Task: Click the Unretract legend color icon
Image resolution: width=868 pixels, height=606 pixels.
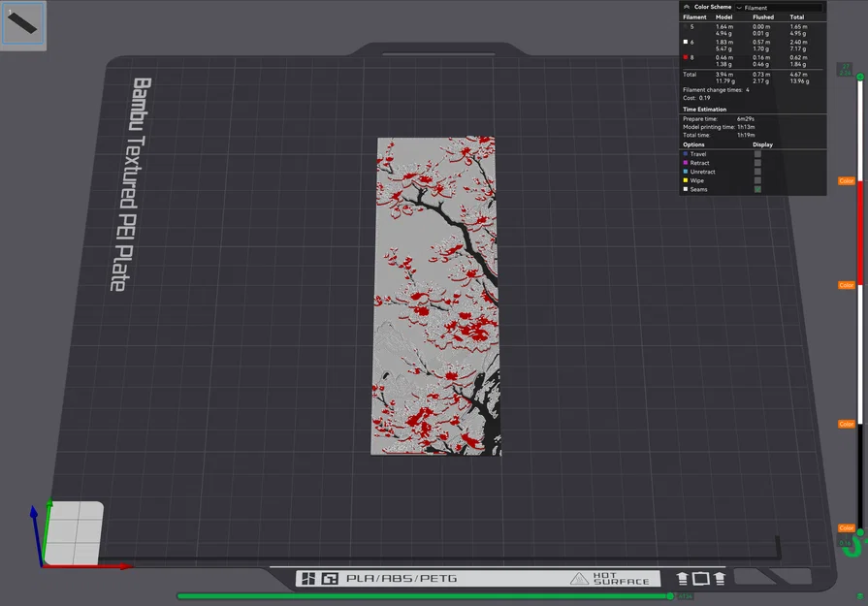Action: (685, 172)
